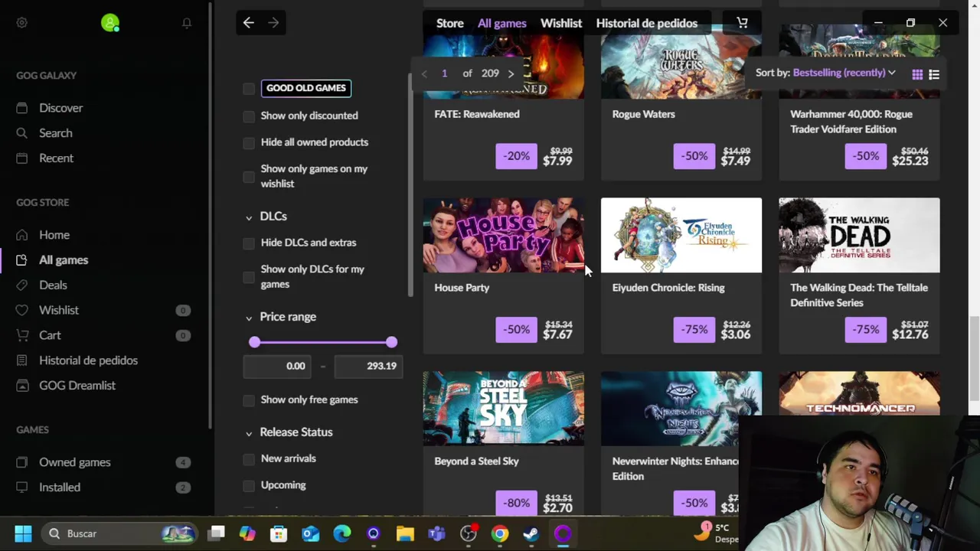Enable Hide DLCs and extras
The image size is (980, 551).
(249, 243)
